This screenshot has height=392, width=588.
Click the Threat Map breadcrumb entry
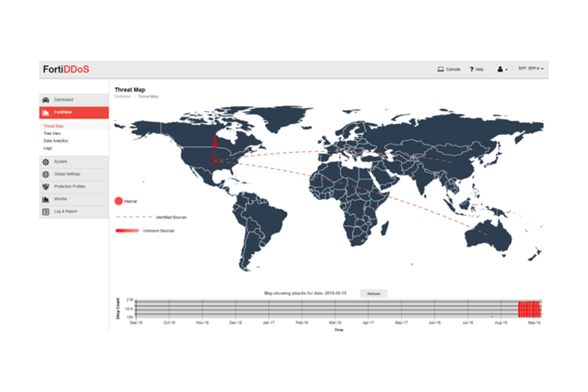(148, 97)
